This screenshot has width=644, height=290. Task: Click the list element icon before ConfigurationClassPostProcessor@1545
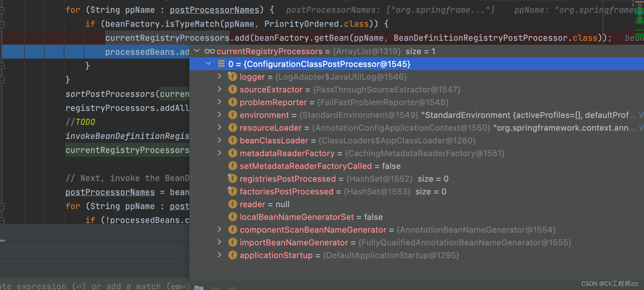[x=221, y=64]
